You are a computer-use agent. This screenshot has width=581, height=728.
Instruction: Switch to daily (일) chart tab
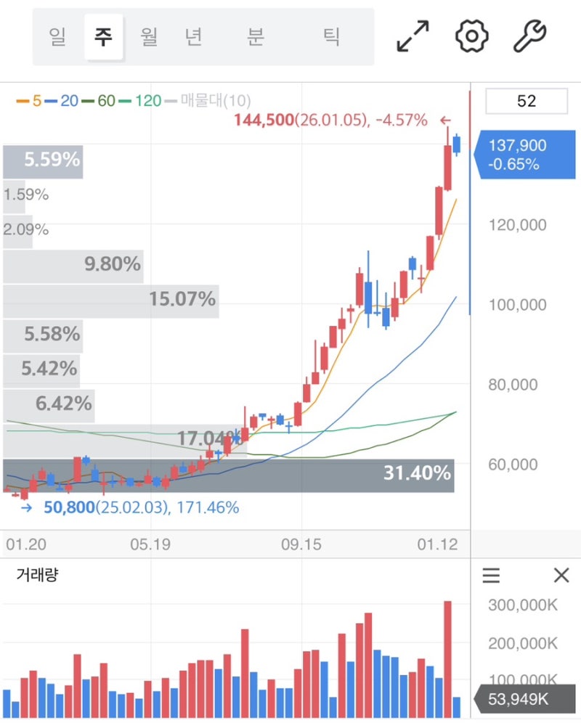tap(58, 36)
